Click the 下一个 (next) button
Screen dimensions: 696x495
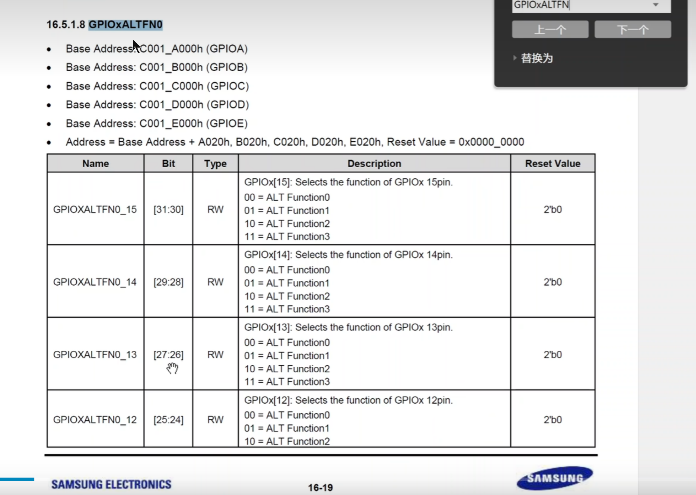point(633,30)
